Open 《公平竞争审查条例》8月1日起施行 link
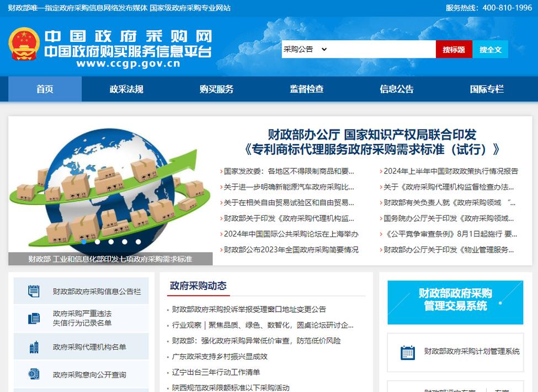Viewport: 538px width, 392px height. pyautogui.click(x=450, y=234)
